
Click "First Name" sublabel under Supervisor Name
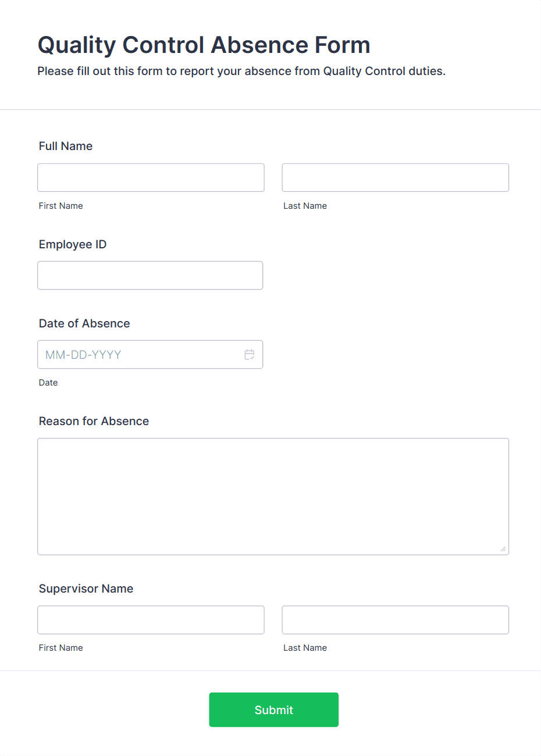pyautogui.click(x=61, y=648)
